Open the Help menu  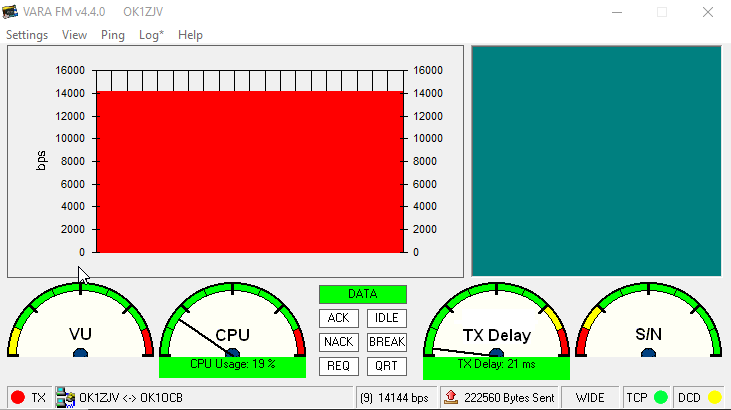pyautogui.click(x=190, y=35)
